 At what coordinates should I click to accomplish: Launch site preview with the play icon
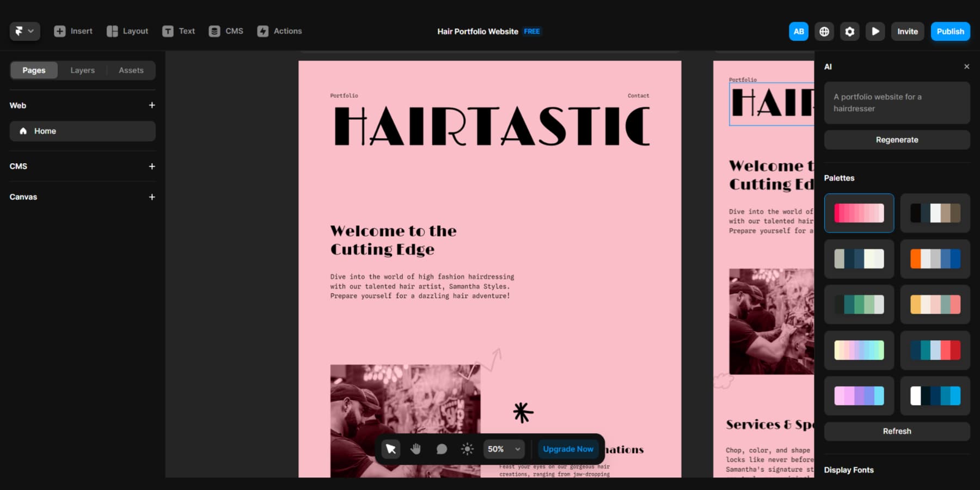875,31
